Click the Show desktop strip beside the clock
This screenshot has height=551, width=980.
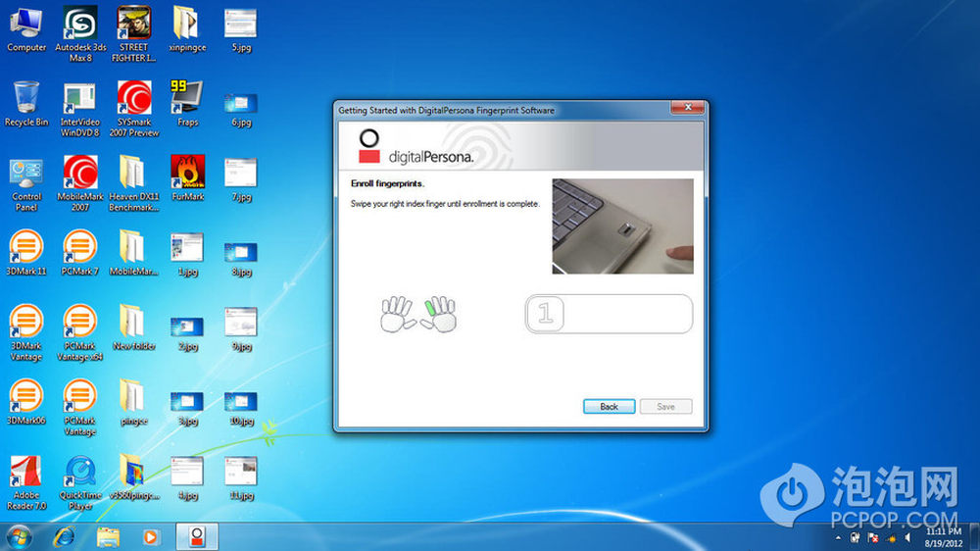point(974,537)
